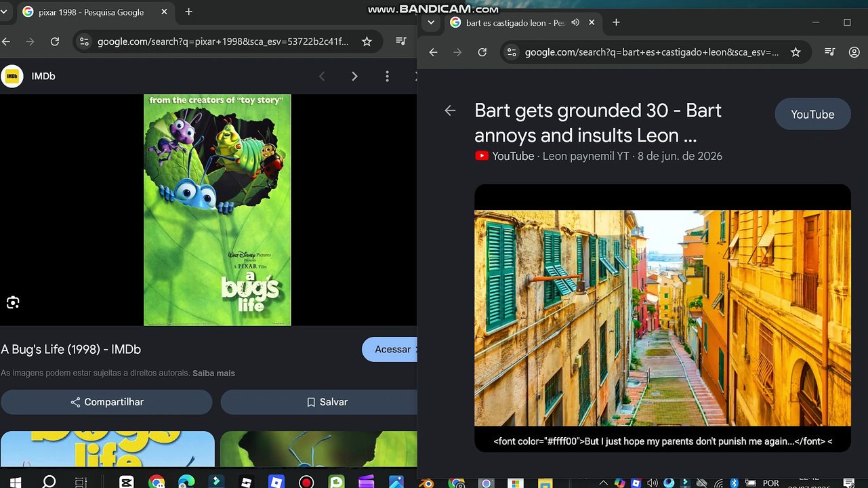The image size is (868, 488).
Task: Open CapCut from the taskbar
Action: click(127, 482)
